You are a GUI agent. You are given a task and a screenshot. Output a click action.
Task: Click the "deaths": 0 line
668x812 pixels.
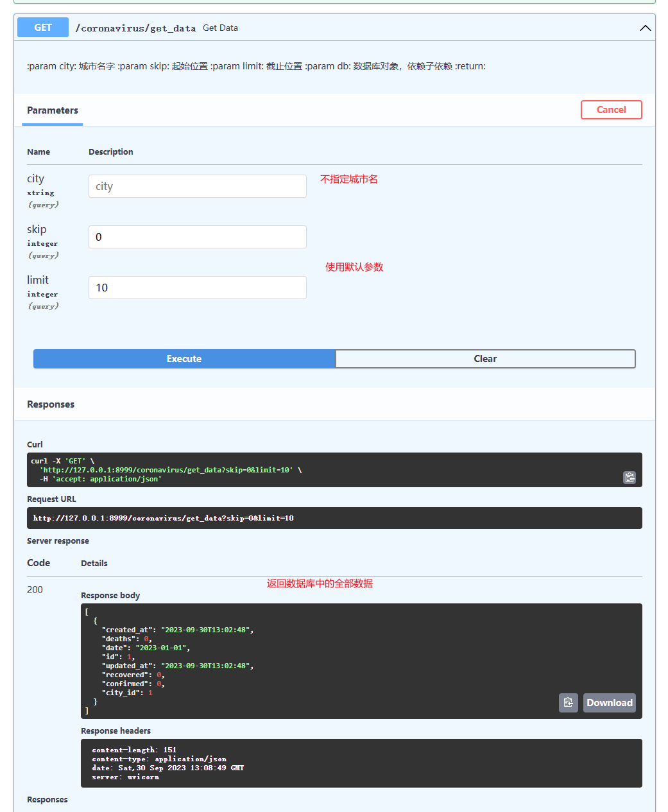pos(126,639)
